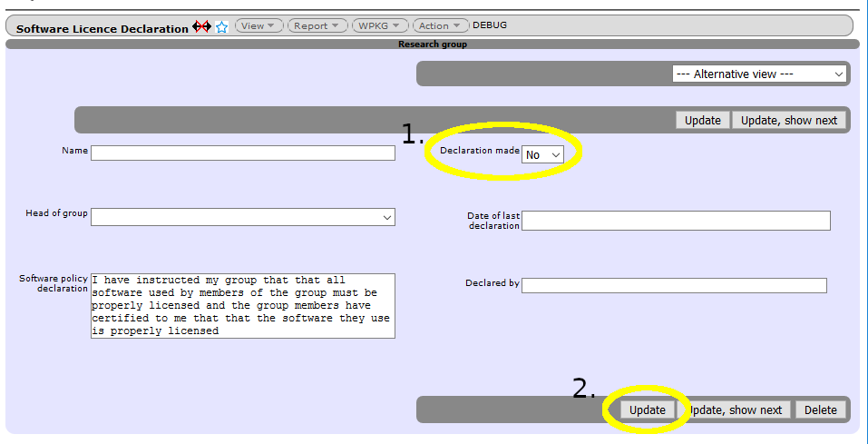Click the Software policy declaration text area
868x444 pixels.
pos(243,305)
